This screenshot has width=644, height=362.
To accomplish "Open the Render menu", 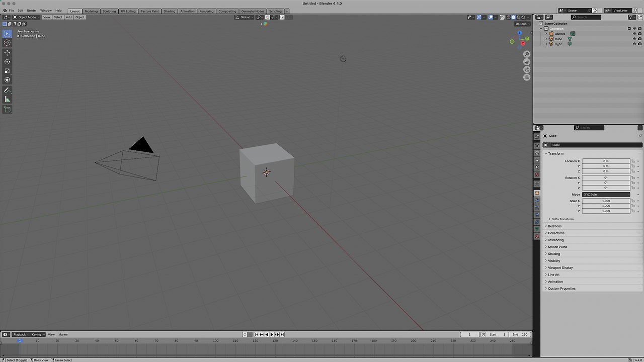I will [x=32, y=11].
